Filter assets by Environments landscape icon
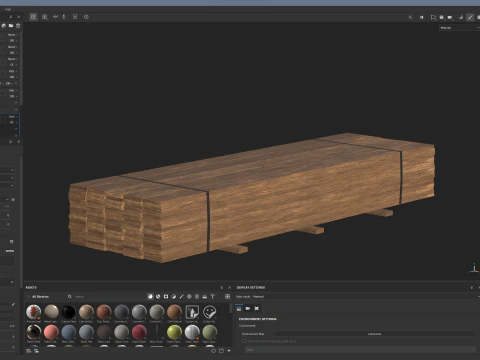This screenshot has width=480, height=360. click(x=205, y=296)
